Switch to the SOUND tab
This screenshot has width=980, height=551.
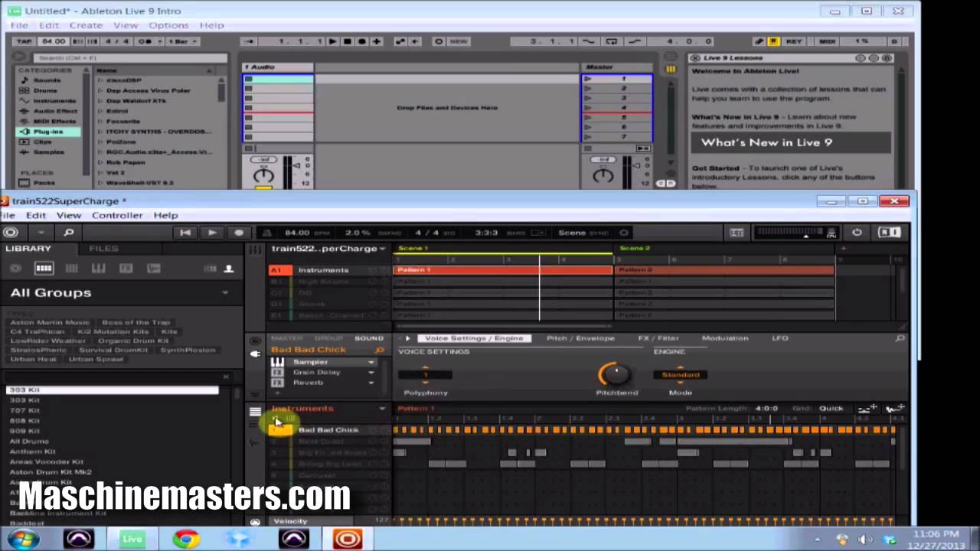(x=368, y=338)
